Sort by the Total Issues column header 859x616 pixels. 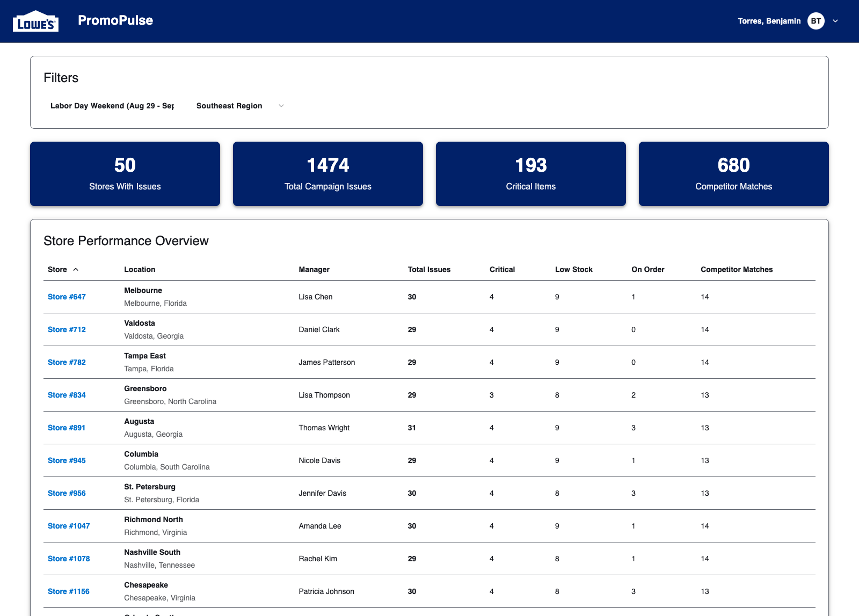[x=429, y=269]
